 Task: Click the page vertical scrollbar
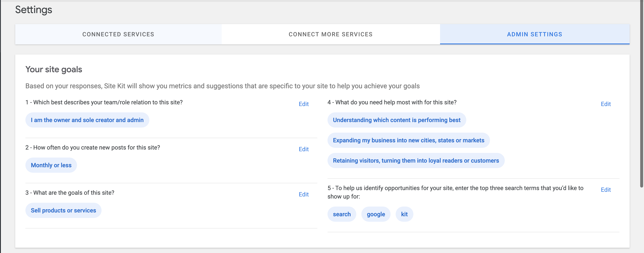641,94
